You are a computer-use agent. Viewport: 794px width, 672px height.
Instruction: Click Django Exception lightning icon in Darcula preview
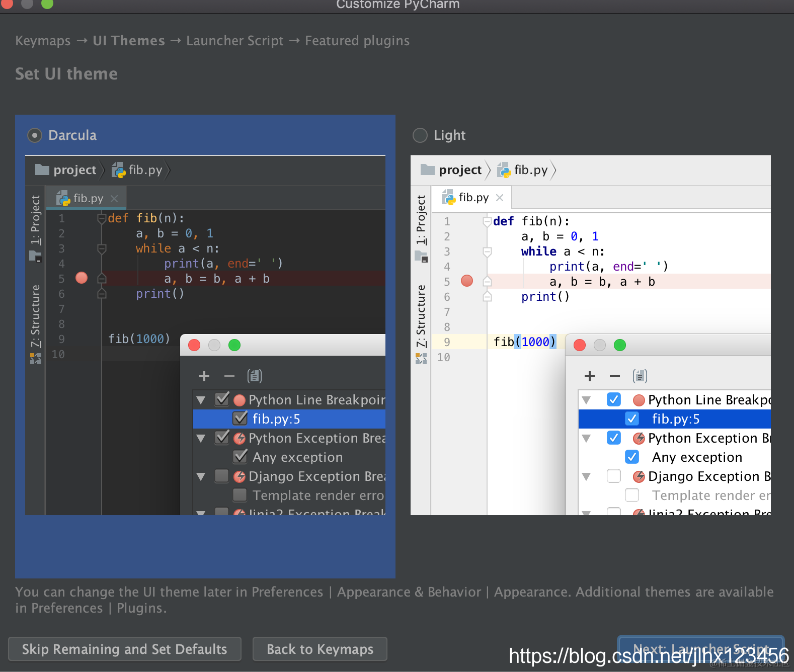pyautogui.click(x=240, y=477)
